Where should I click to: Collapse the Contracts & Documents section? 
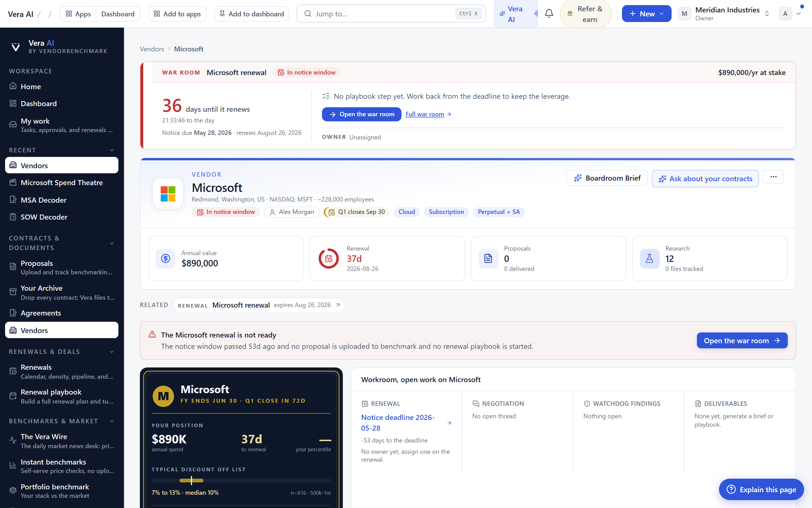112,243
